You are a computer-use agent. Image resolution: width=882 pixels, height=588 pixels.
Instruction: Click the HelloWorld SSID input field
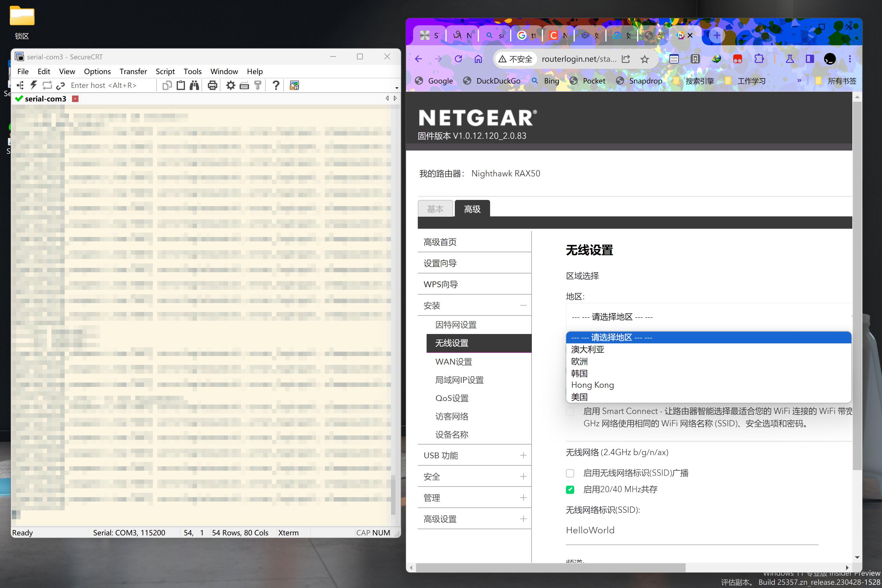(x=691, y=530)
